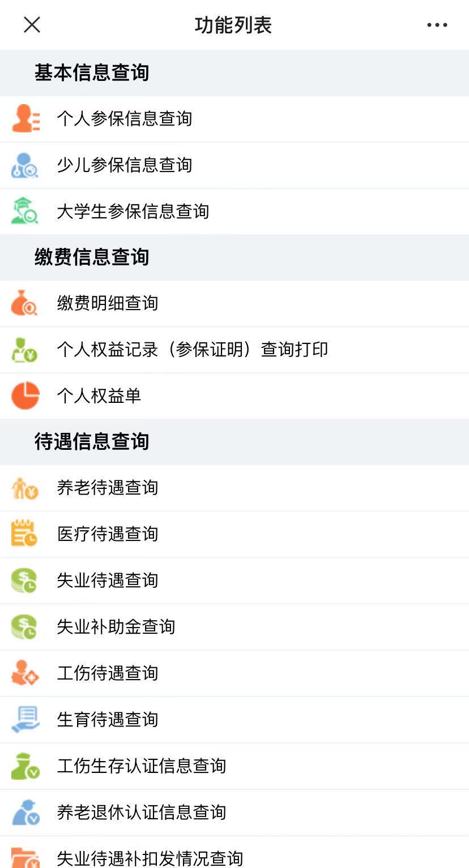Click the yellow elderly icon for 养老待遇查询

(x=25, y=488)
